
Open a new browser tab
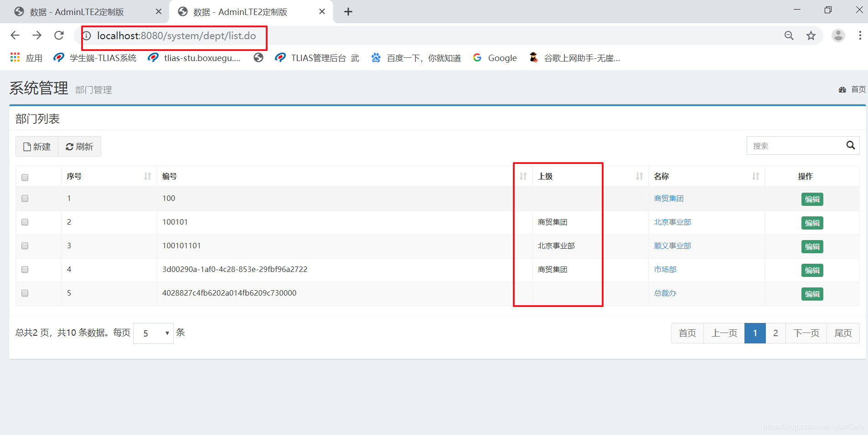(348, 12)
